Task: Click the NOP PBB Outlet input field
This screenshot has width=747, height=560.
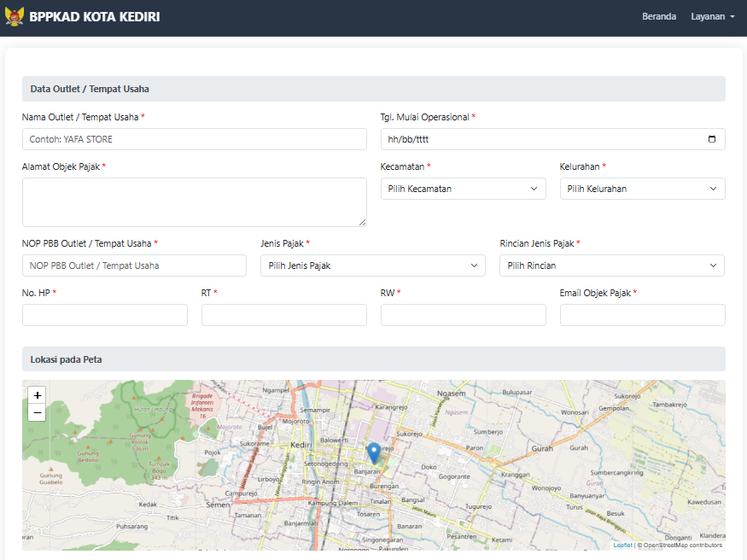Action: (134, 265)
